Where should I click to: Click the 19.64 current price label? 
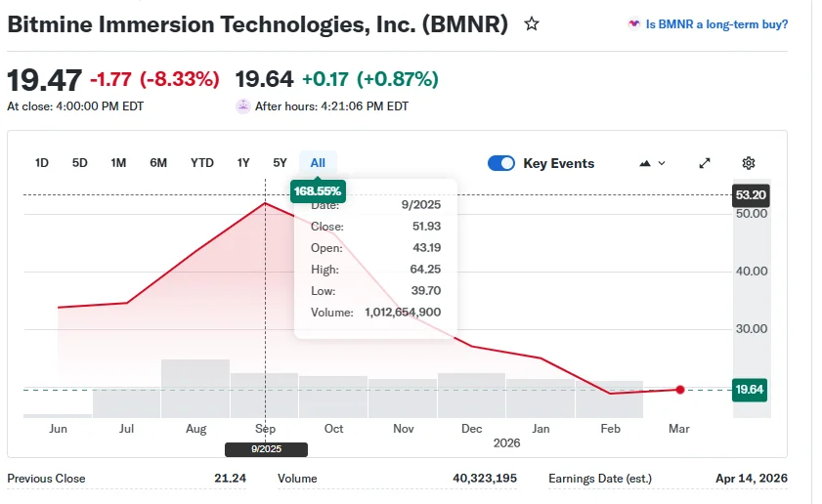(x=750, y=390)
